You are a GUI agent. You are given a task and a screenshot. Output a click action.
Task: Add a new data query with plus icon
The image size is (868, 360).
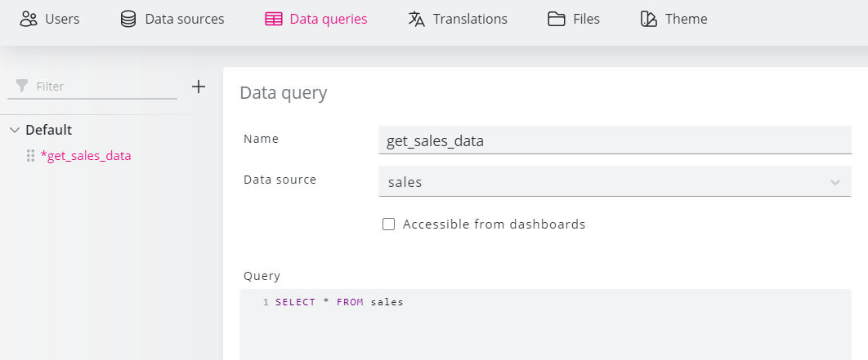tap(198, 87)
